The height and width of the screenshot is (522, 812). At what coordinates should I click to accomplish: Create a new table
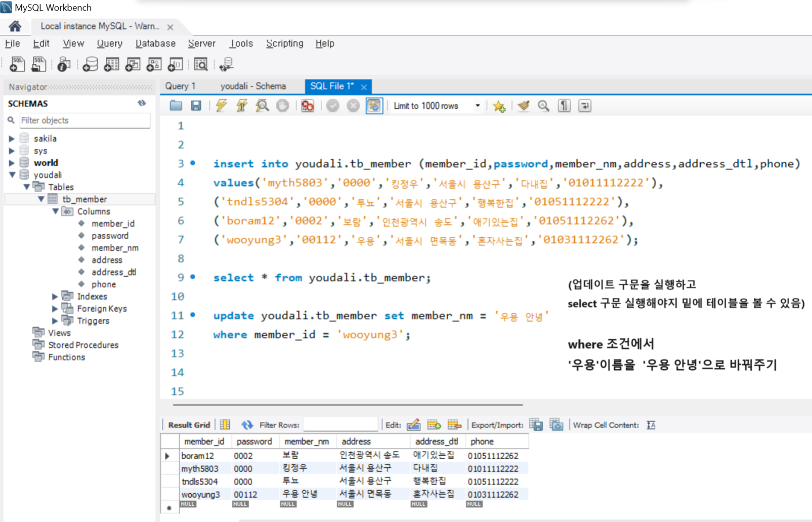[x=111, y=64]
